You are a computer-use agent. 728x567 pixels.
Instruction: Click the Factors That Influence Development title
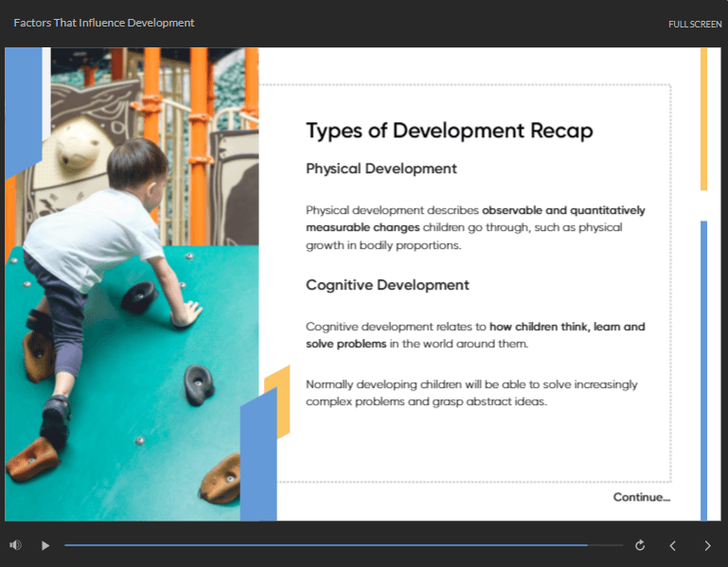[x=104, y=23]
